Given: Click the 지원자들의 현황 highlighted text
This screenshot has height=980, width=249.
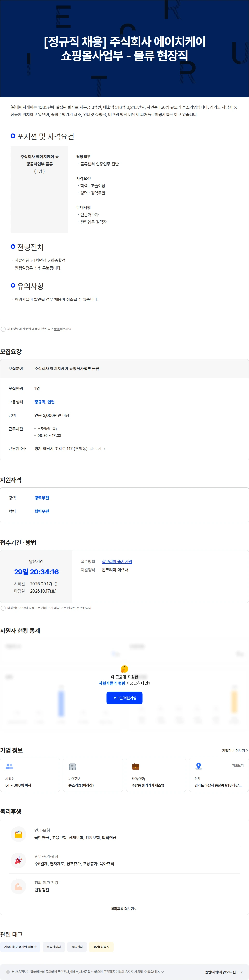Looking at the screenshot, I should (x=112, y=683).
